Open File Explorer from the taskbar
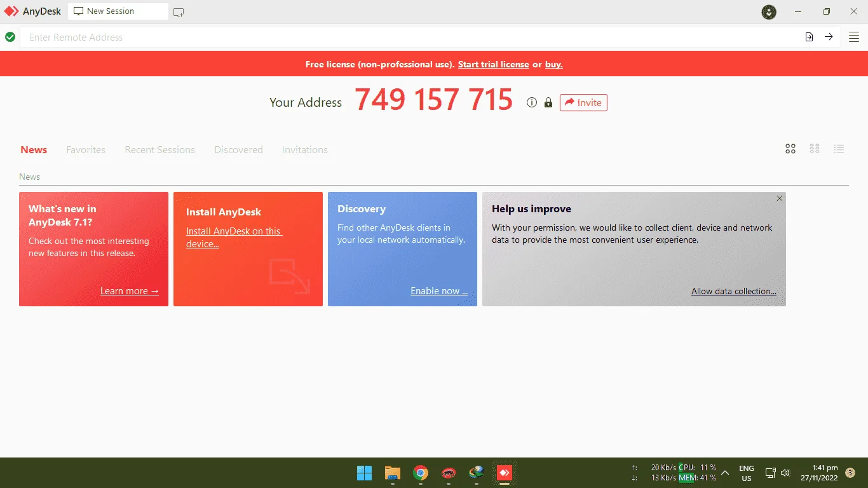 (393, 473)
